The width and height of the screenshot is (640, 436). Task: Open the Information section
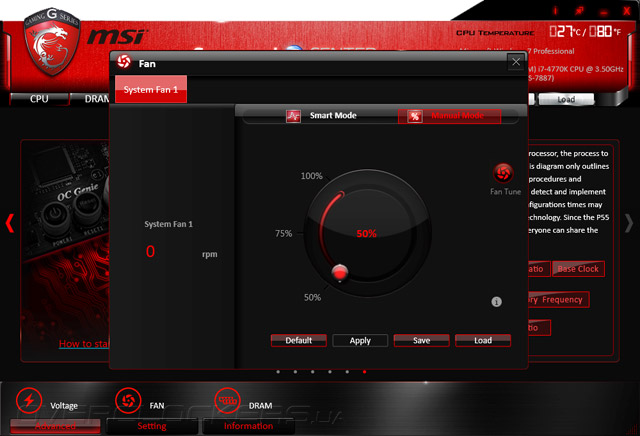click(248, 426)
